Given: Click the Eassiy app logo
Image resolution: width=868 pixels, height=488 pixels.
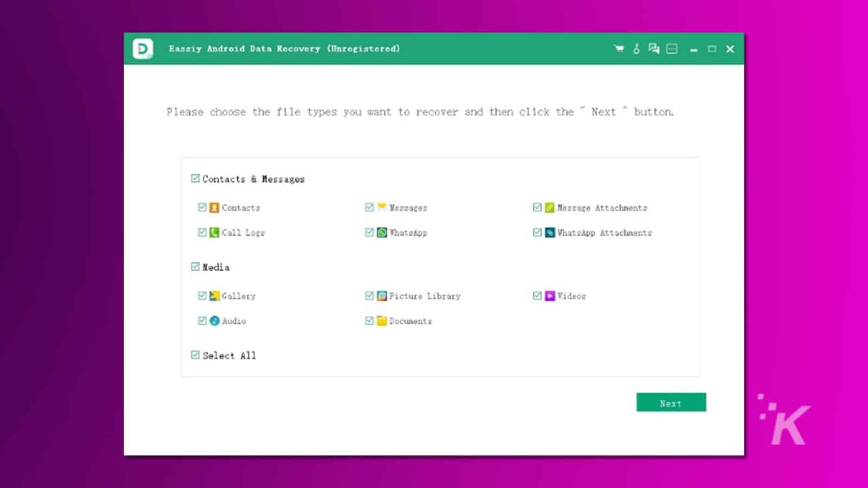Looking at the screenshot, I should [143, 49].
